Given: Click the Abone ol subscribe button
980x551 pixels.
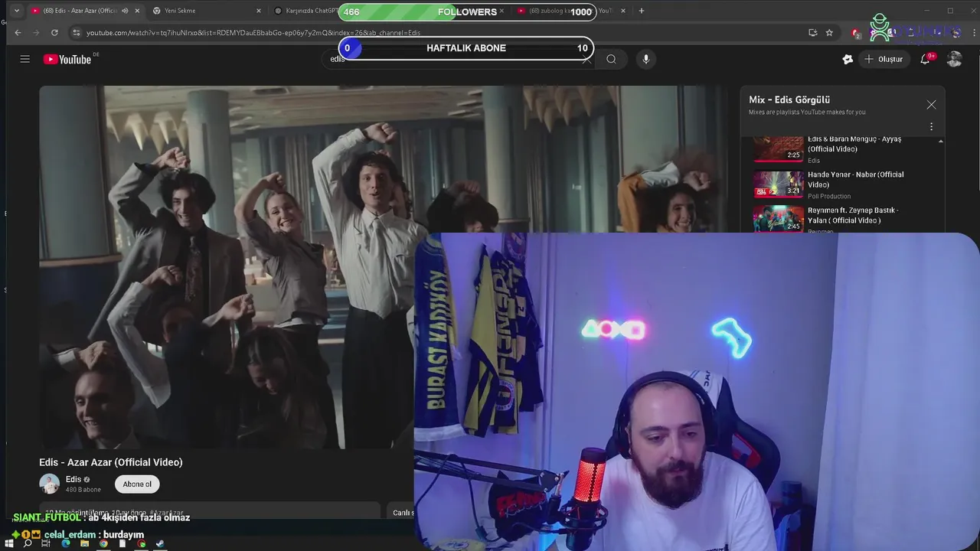Looking at the screenshot, I should coord(137,484).
